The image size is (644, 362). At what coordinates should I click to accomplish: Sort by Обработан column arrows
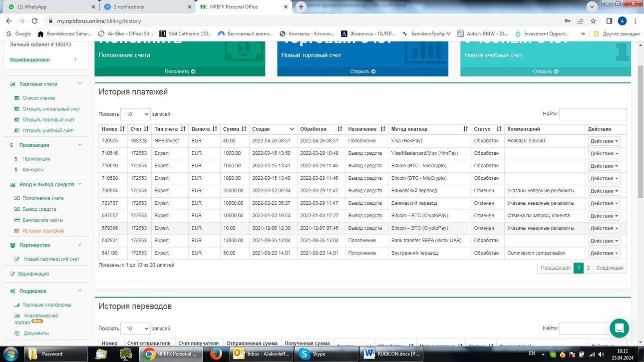(x=340, y=129)
